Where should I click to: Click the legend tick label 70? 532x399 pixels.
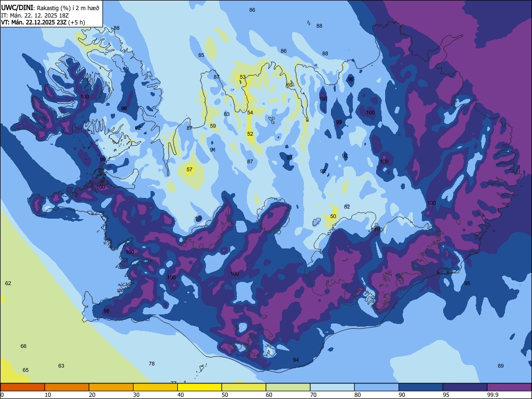point(313,395)
